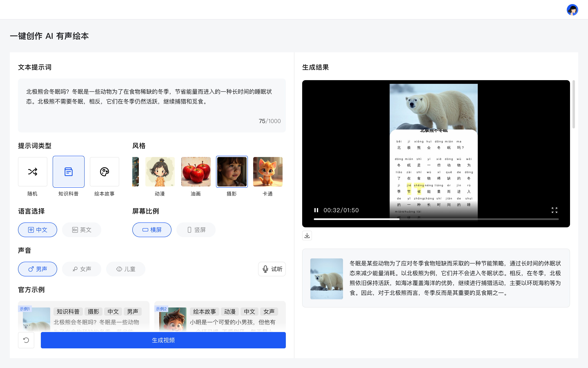Click the 中文 tag in 示例2
Image resolution: width=588 pixels, height=368 pixels.
coord(249,312)
